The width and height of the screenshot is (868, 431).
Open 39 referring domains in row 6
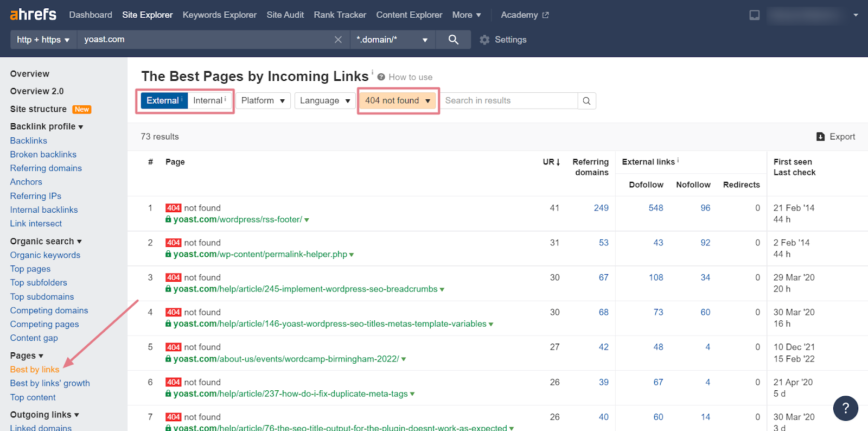point(604,382)
